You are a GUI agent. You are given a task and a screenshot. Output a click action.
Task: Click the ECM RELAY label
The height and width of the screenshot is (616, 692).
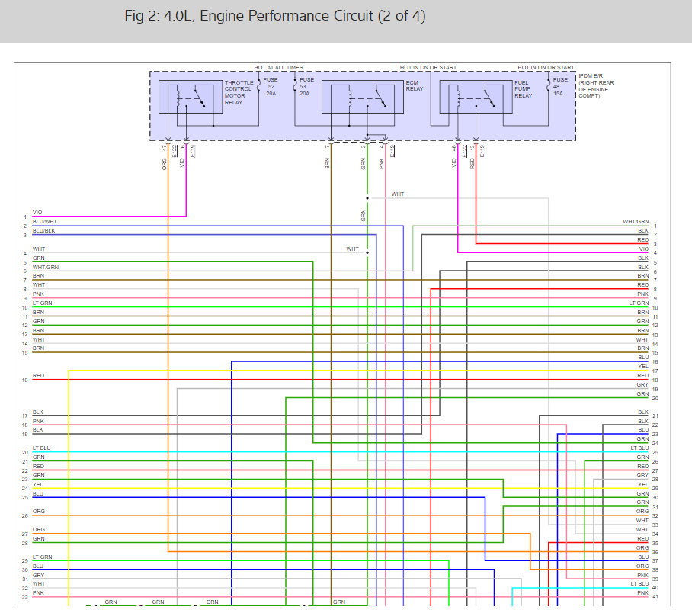coord(415,85)
